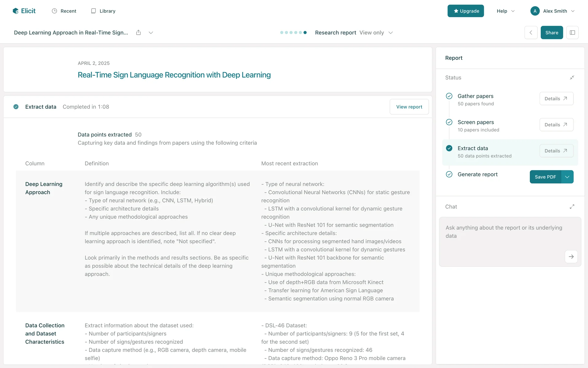Viewport: 588px width, 368px height.
Task: Send chat message with the arrow button
Action: 571,257
